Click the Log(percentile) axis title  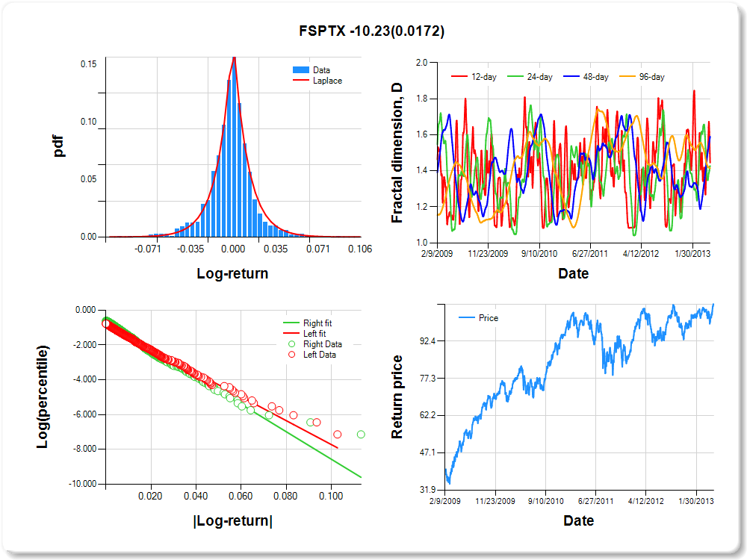[42, 396]
